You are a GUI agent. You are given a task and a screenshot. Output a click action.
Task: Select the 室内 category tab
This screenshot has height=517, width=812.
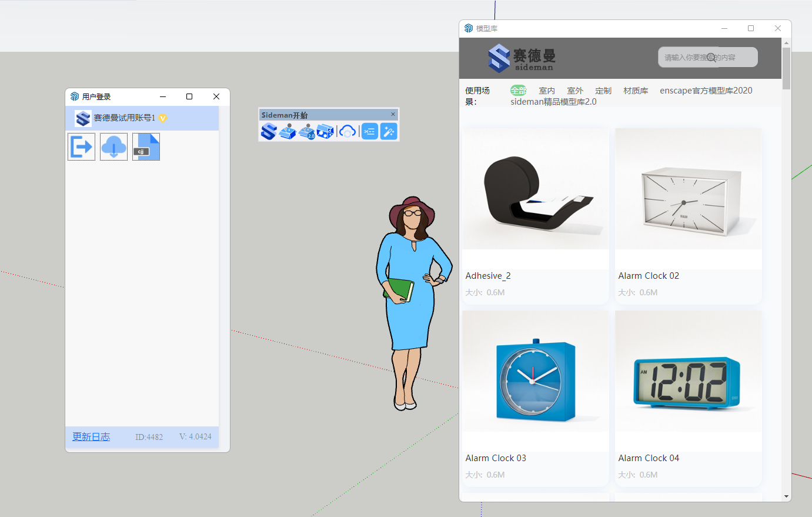coord(547,91)
